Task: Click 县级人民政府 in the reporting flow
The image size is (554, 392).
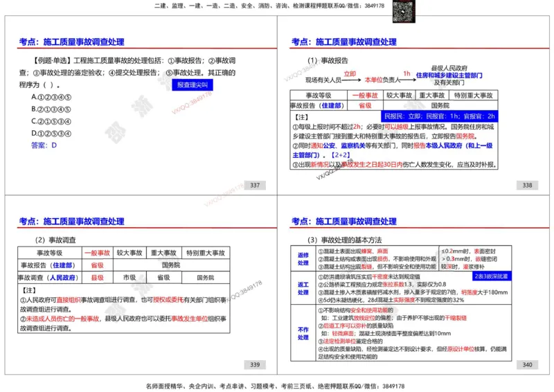Action: click(x=449, y=68)
